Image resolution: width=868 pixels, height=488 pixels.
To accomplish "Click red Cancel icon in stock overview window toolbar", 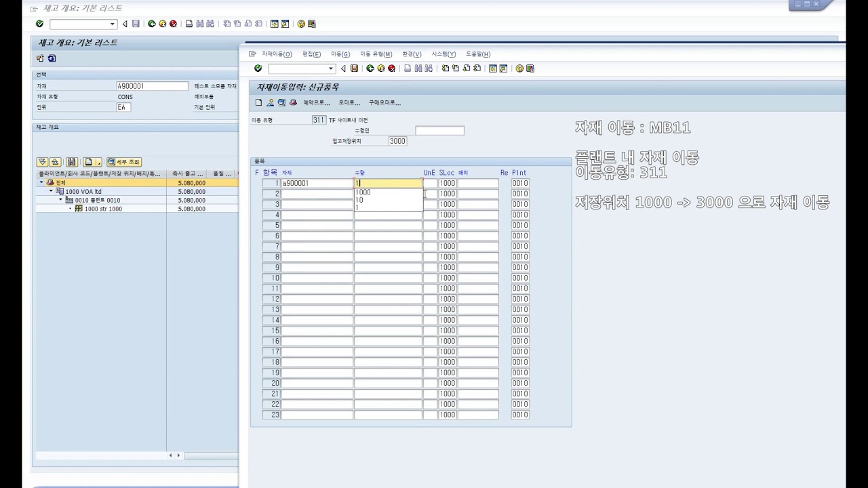I will [173, 24].
